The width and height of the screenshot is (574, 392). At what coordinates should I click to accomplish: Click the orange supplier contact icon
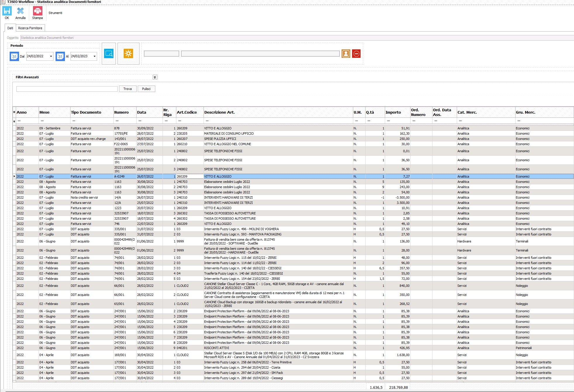346,53
